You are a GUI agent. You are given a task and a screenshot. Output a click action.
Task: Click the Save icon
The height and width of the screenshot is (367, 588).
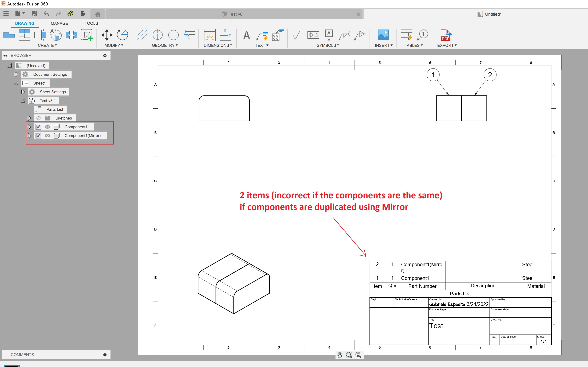[x=34, y=14]
